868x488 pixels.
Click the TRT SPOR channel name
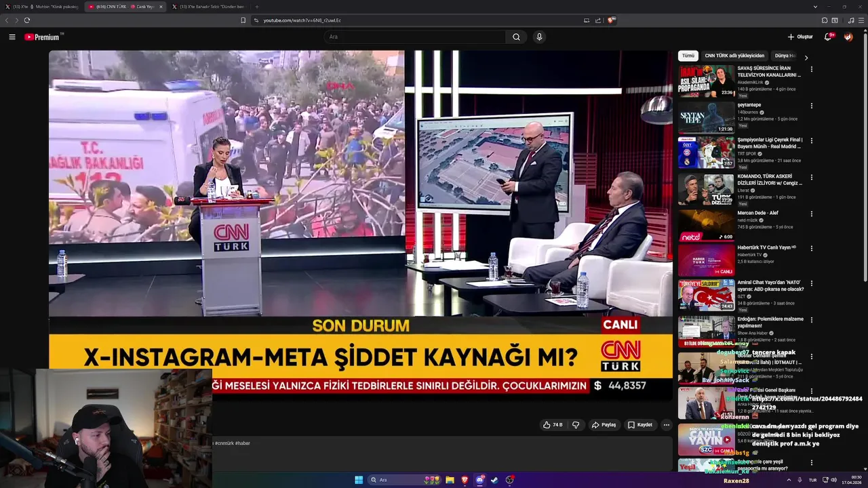(747, 154)
